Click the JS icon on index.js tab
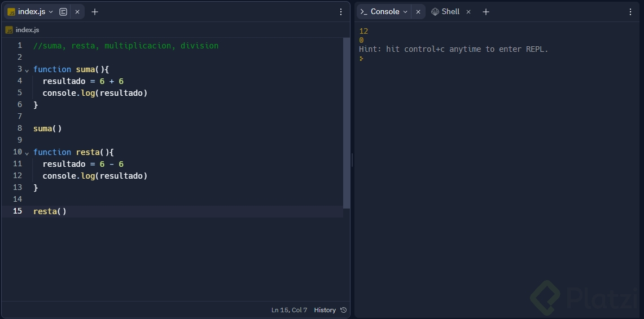Viewport: 644px width, 319px height. [11, 12]
